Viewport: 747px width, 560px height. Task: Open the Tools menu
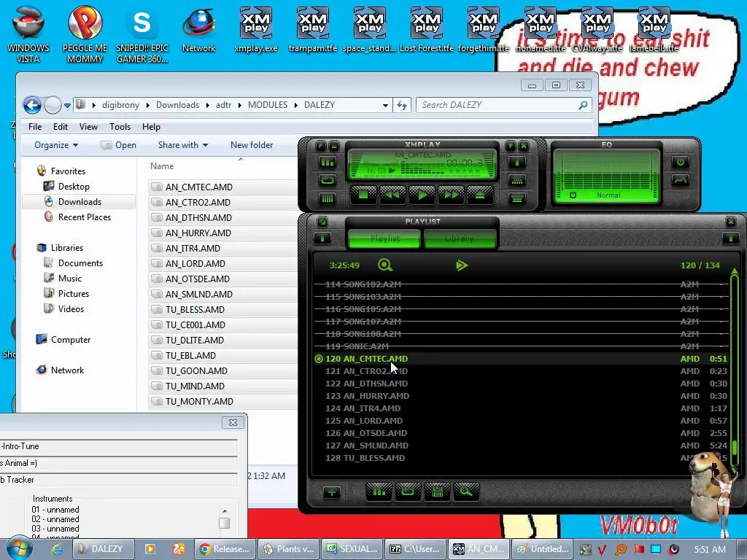pos(120,127)
